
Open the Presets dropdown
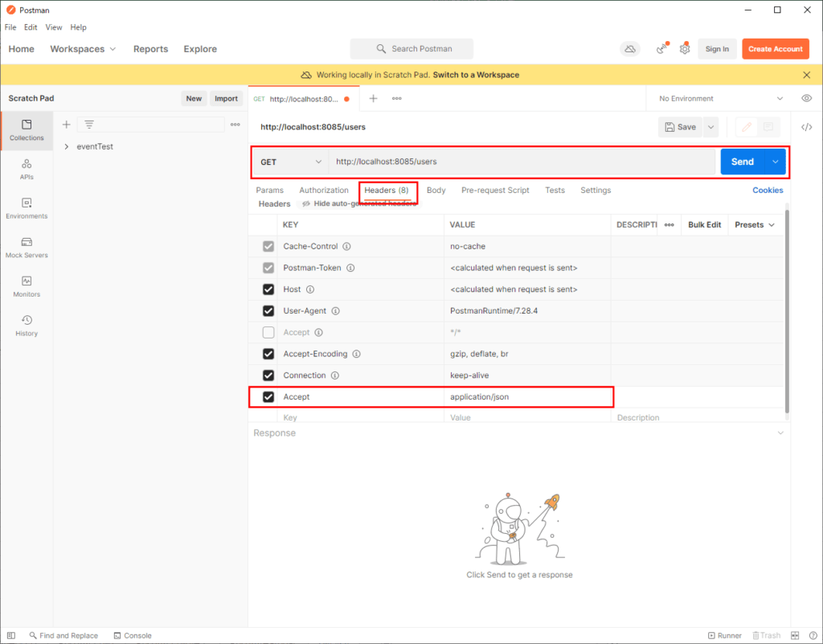point(754,224)
